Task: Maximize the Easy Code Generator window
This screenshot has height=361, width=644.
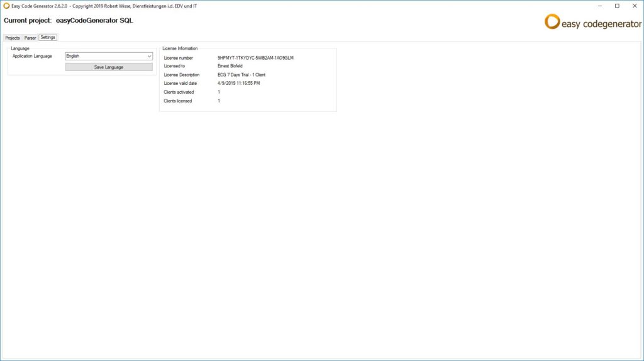Action: click(x=617, y=6)
